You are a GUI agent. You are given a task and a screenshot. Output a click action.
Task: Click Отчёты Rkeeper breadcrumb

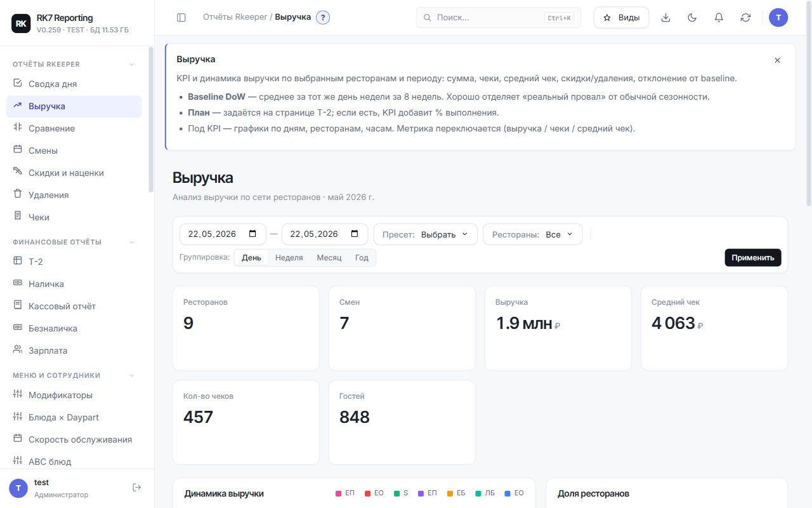click(235, 17)
